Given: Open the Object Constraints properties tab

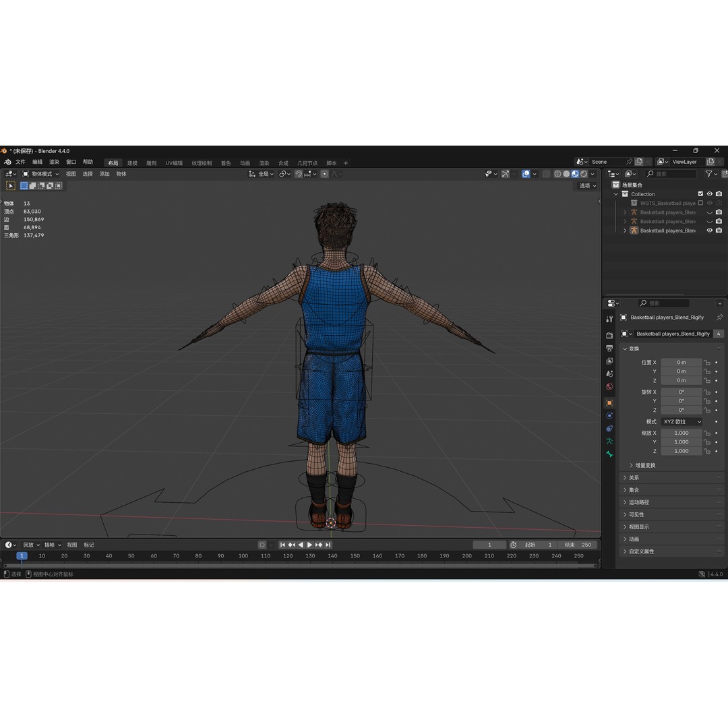Looking at the screenshot, I should coord(609,429).
